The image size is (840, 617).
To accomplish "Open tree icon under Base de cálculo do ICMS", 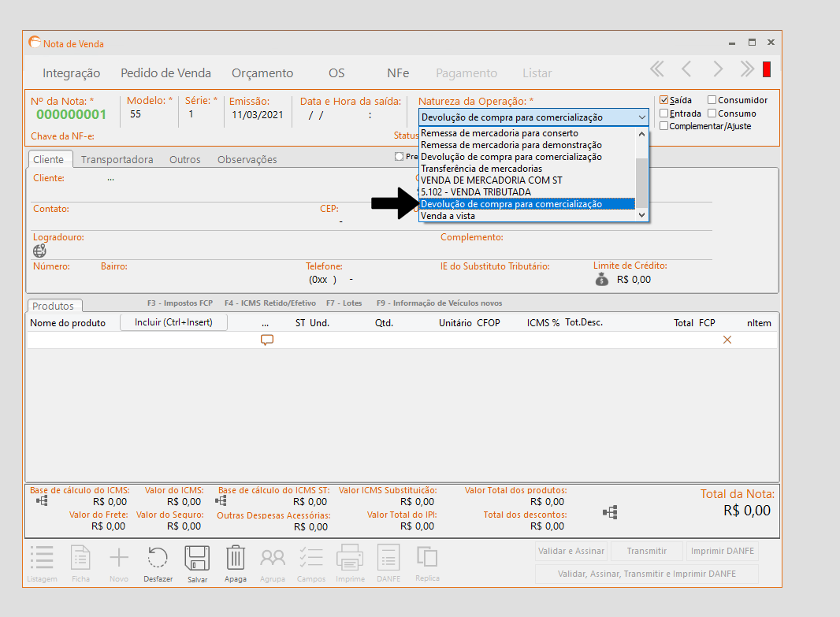I will tap(42, 501).
